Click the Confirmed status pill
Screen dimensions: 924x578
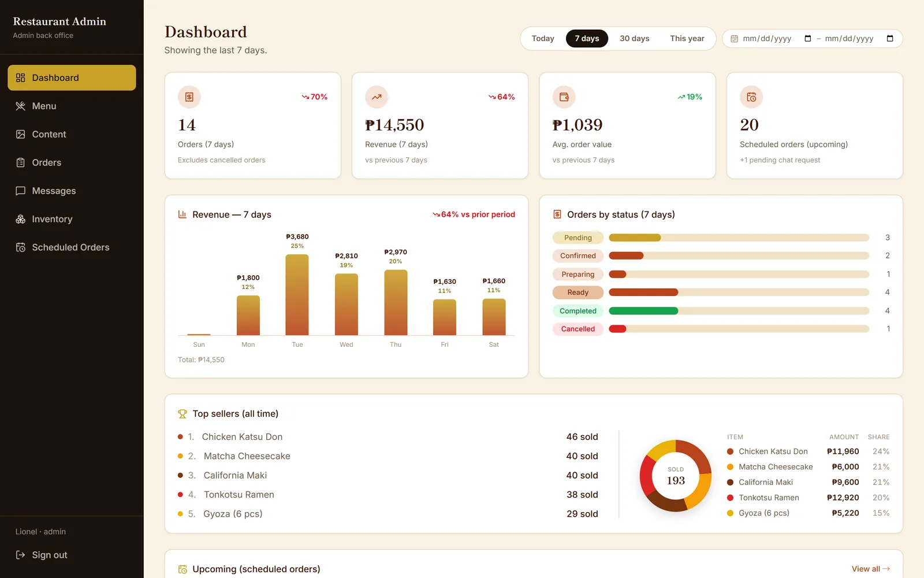click(578, 255)
